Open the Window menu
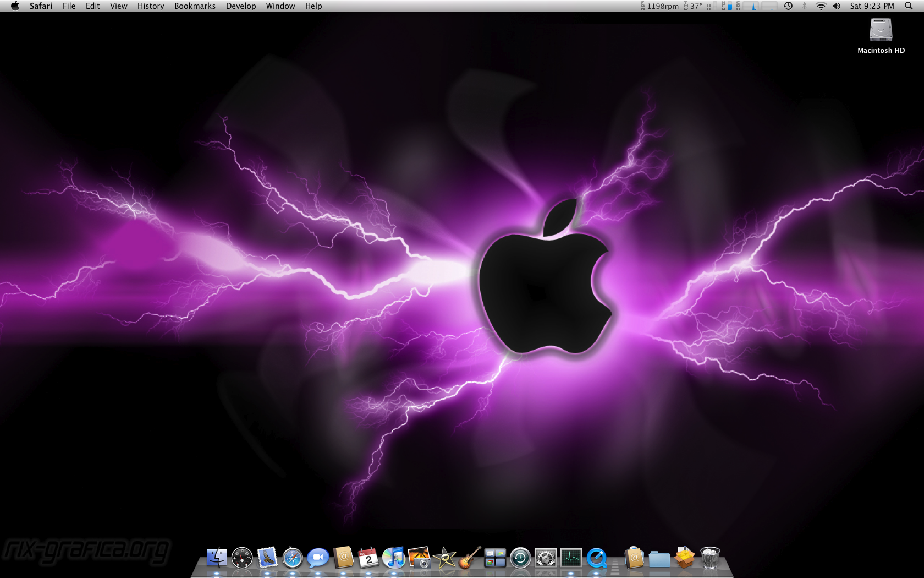The height and width of the screenshot is (578, 924). click(x=280, y=6)
